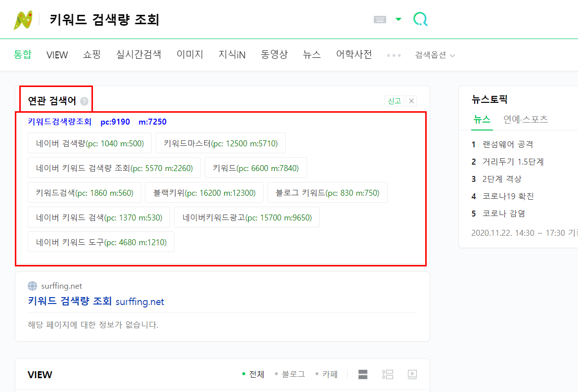Expand the green search history dropdown arrow
The height and width of the screenshot is (392, 578).
[398, 19]
